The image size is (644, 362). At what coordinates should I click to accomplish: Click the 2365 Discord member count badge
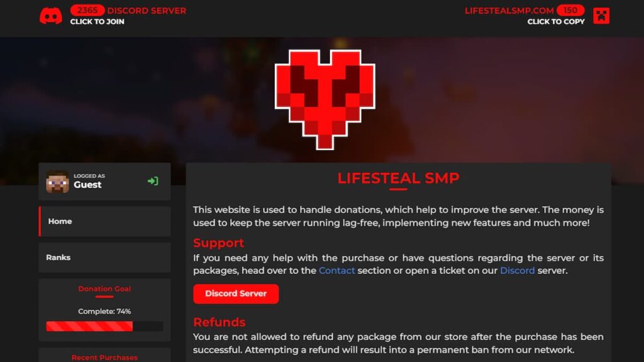pyautogui.click(x=87, y=10)
